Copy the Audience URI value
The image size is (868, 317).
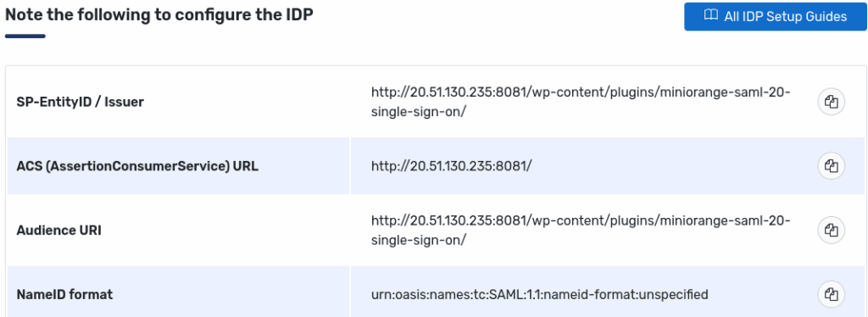click(x=831, y=230)
